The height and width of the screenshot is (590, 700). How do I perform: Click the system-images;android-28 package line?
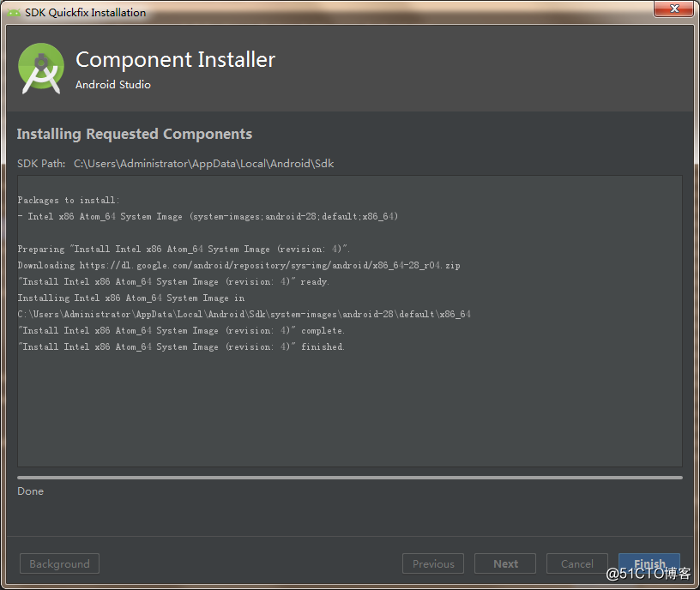click(x=208, y=216)
